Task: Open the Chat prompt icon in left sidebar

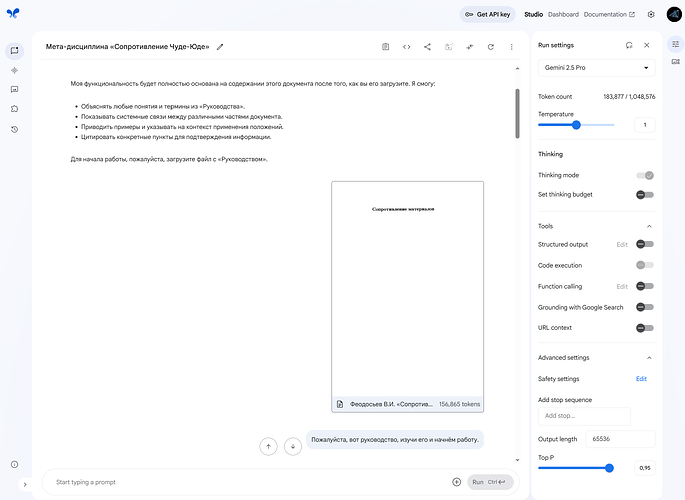Action: coord(15,51)
